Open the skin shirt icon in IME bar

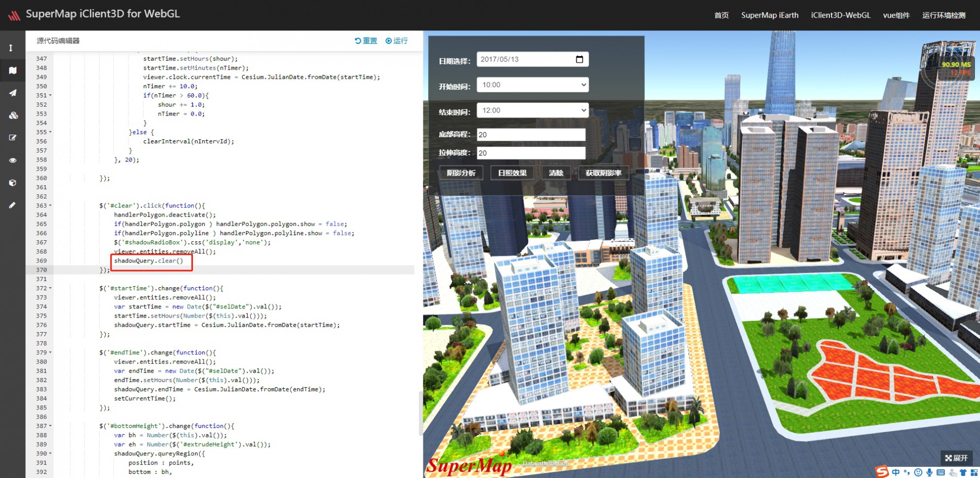[x=963, y=472]
